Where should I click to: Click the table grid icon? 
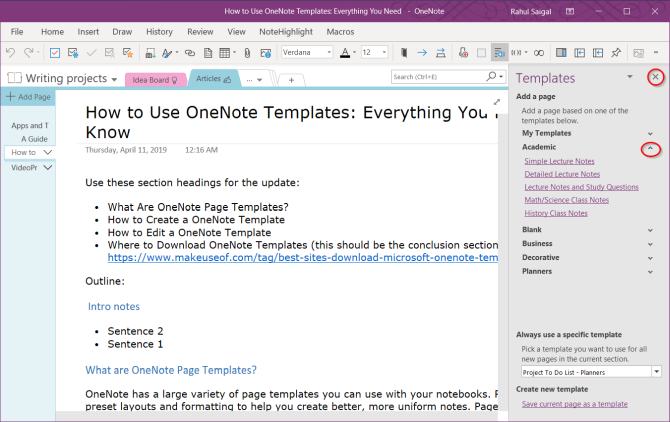[224, 53]
